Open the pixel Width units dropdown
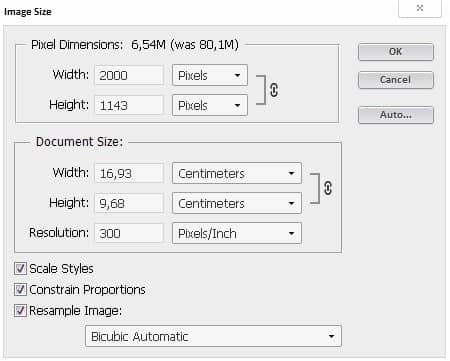The image size is (450, 361). coord(210,75)
